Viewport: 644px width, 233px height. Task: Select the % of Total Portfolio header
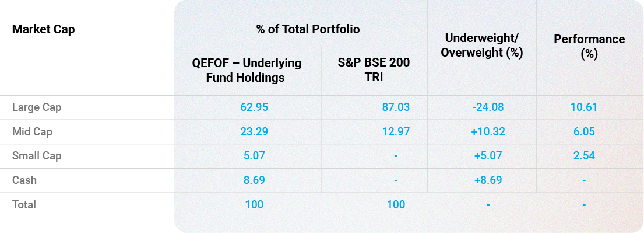(308, 29)
